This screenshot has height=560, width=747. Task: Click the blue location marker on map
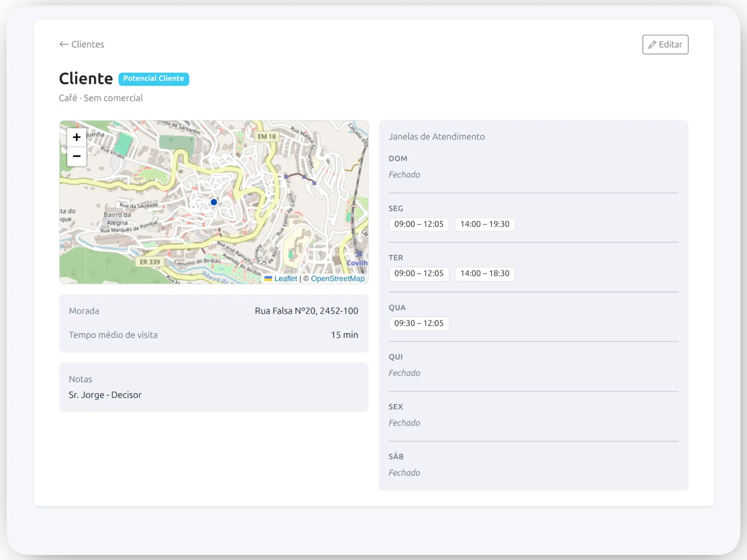[214, 202]
